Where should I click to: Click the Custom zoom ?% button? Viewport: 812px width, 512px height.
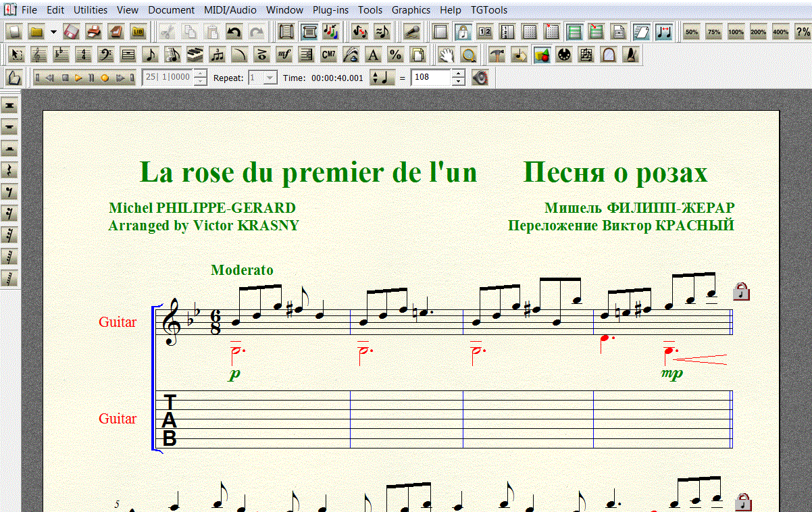(x=803, y=32)
